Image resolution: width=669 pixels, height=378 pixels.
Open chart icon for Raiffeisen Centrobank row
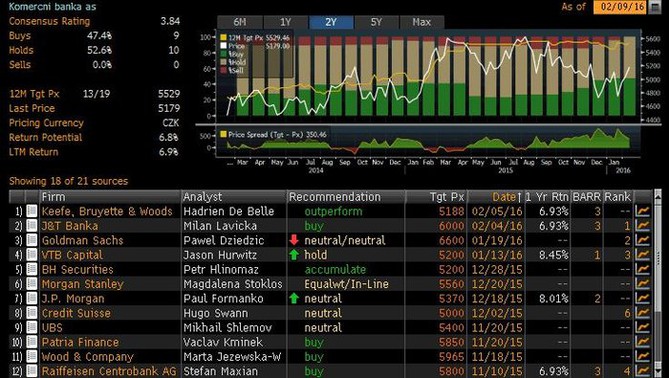(x=642, y=371)
